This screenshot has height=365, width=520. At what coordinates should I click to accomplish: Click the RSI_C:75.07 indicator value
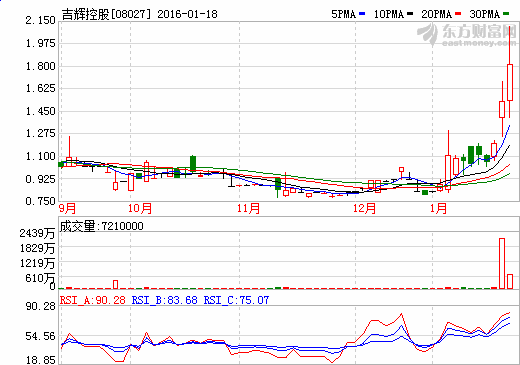pos(236,300)
